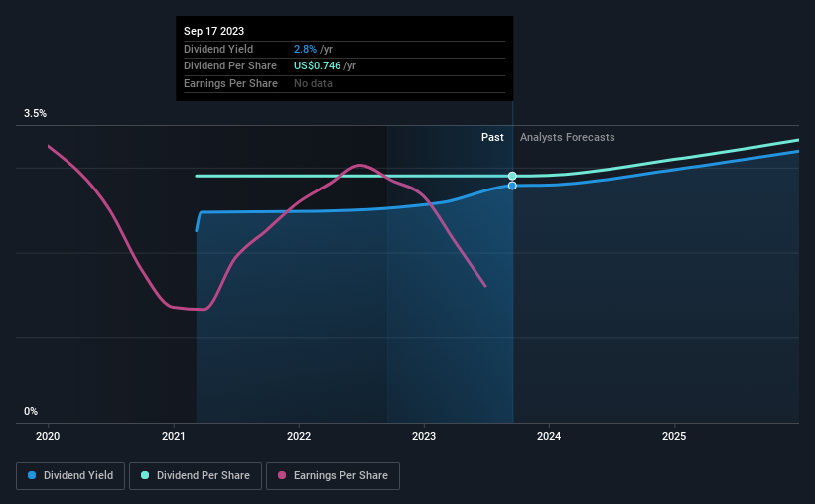Image resolution: width=815 pixels, height=504 pixels.
Task: Click the 2024 x-axis label
Action: click(x=549, y=436)
